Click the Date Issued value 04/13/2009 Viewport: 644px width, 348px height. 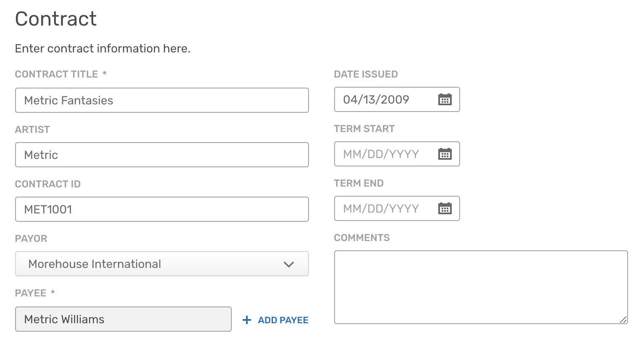pyautogui.click(x=376, y=99)
